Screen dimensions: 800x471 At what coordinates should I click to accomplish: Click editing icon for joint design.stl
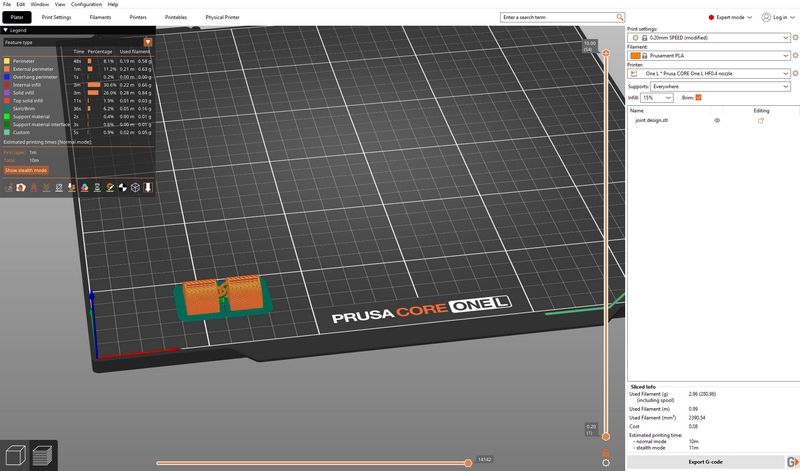tap(761, 120)
